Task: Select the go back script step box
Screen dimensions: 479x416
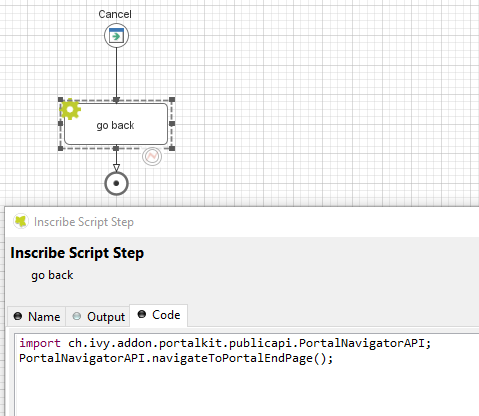Action: coord(116,124)
